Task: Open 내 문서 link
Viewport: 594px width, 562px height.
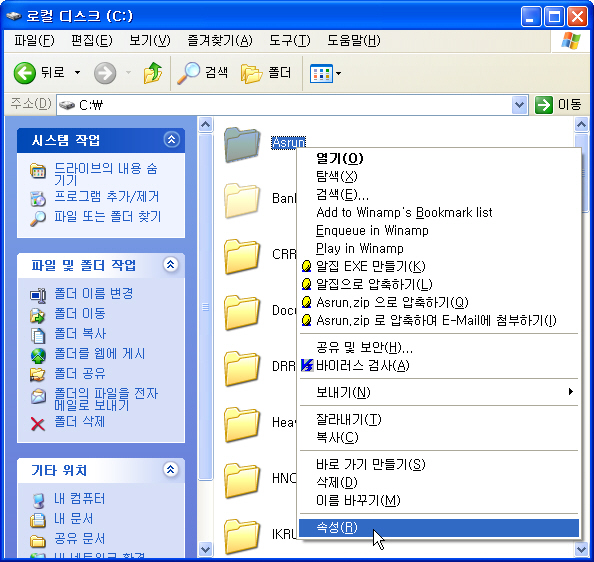Action: 73,519
